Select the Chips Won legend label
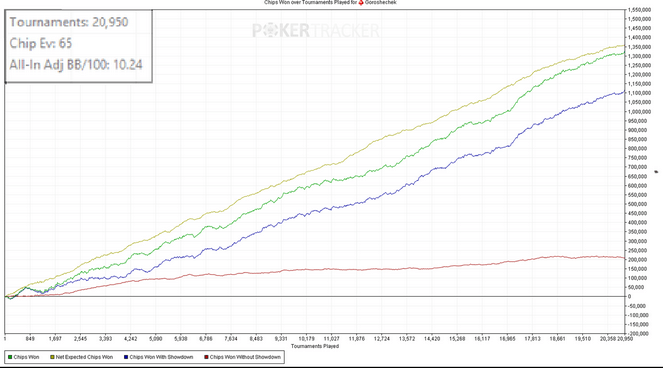This screenshot has width=663, height=368. coord(26,357)
